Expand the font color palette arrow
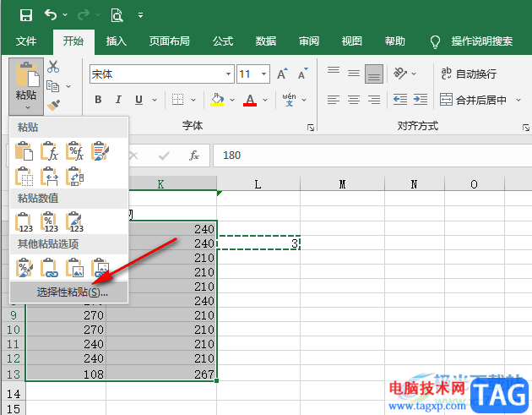The width and height of the screenshot is (532, 415). coord(265,100)
